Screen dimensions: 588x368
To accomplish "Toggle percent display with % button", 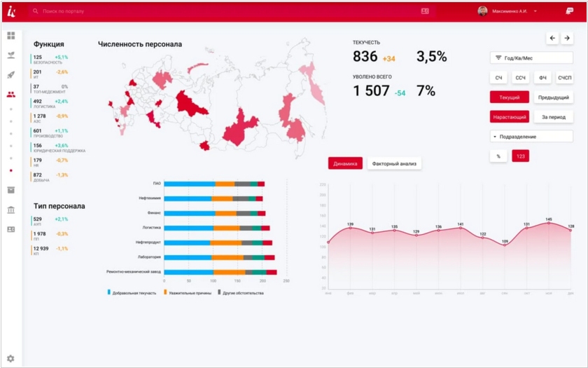I will pos(498,156).
